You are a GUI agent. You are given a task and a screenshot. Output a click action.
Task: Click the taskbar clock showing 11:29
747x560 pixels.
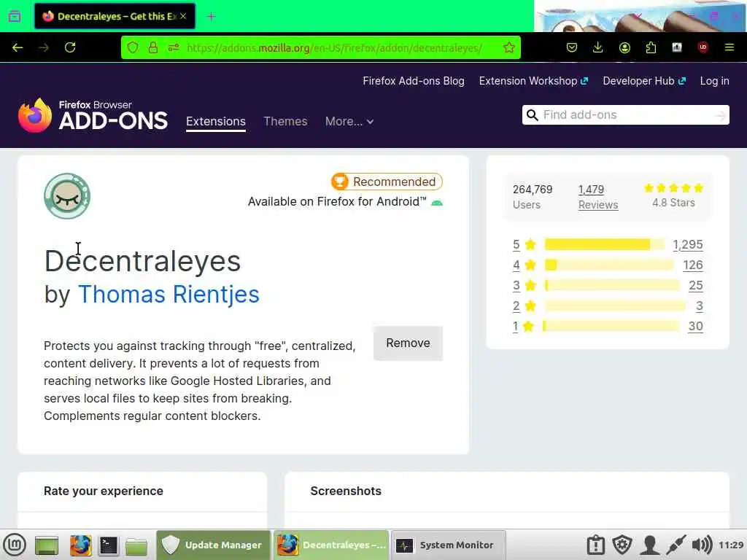click(x=731, y=545)
